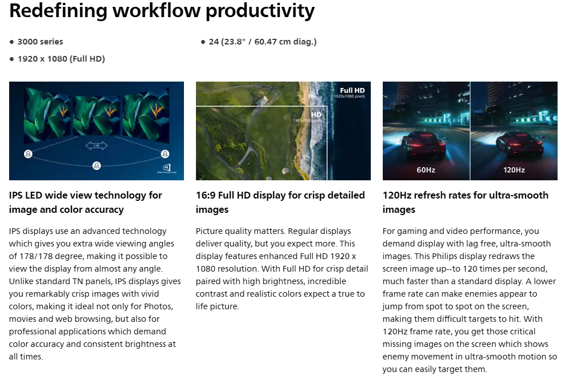Screen dimensions: 573x392
Task: Click the left viewer icon in IPS image
Action: [x=28, y=154]
